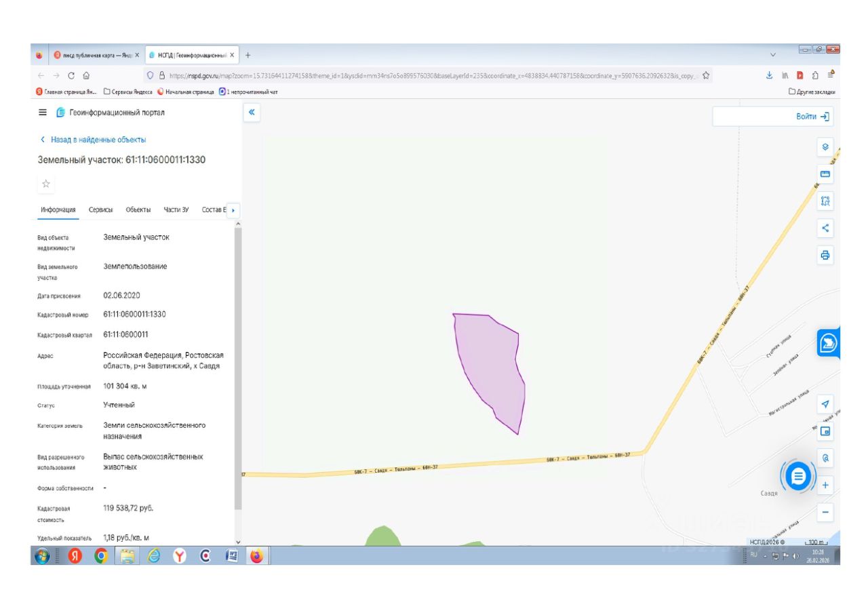Open the Firefox application menu
This screenshot has height=613, width=868.
(x=831, y=75)
